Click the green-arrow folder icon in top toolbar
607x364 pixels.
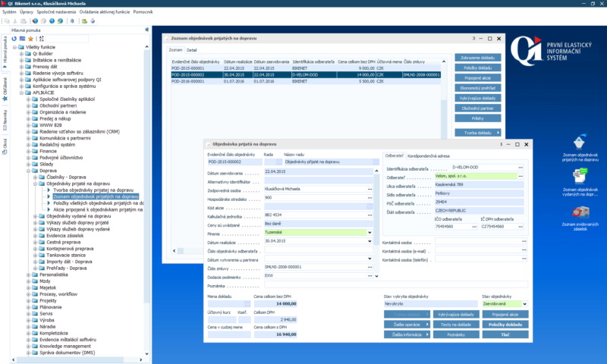(84, 21)
